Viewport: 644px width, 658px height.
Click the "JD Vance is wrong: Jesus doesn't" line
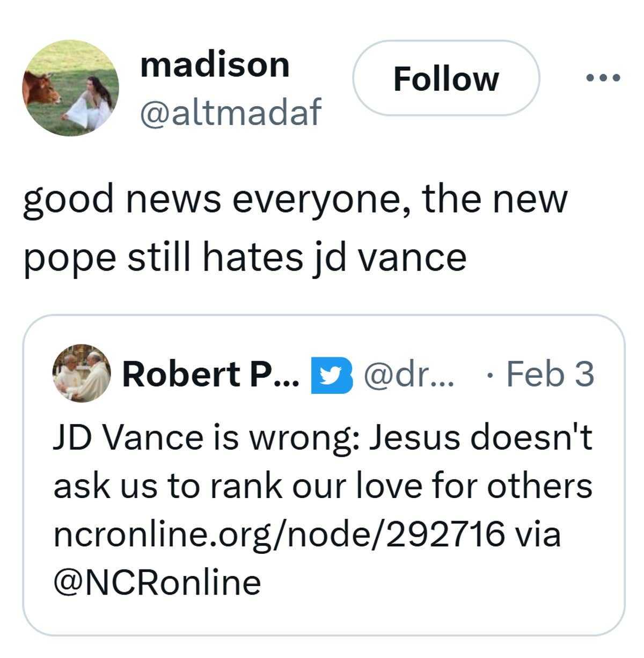322,437
